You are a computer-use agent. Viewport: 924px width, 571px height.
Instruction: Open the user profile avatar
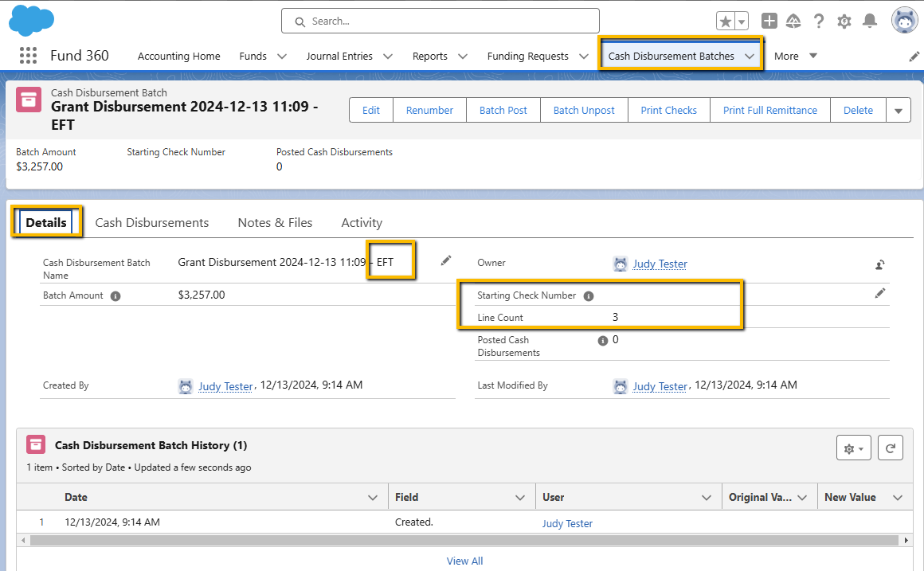(x=904, y=21)
